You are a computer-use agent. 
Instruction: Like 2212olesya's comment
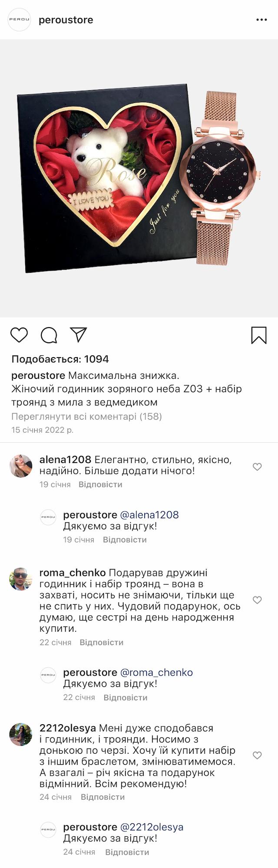click(x=257, y=755)
